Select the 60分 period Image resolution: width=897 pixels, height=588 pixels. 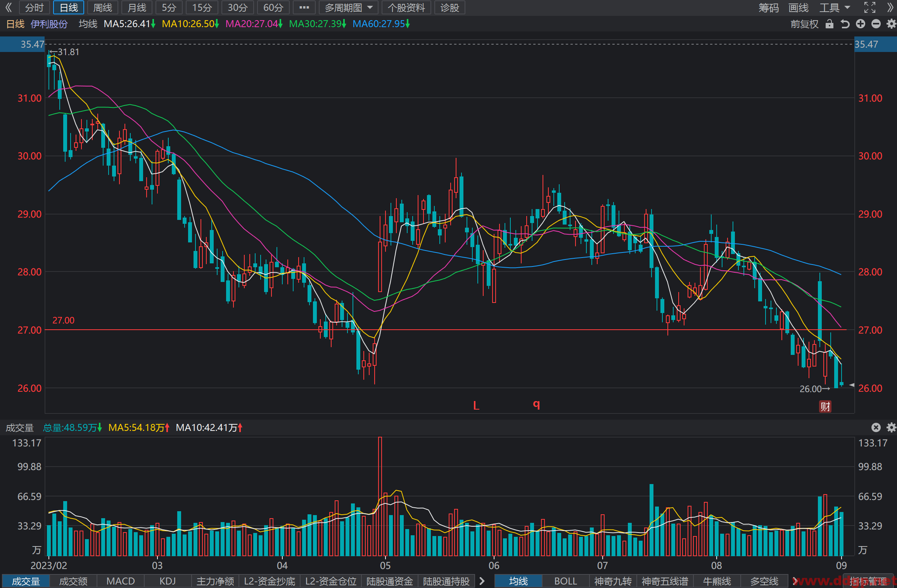pyautogui.click(x=273, y=7)
